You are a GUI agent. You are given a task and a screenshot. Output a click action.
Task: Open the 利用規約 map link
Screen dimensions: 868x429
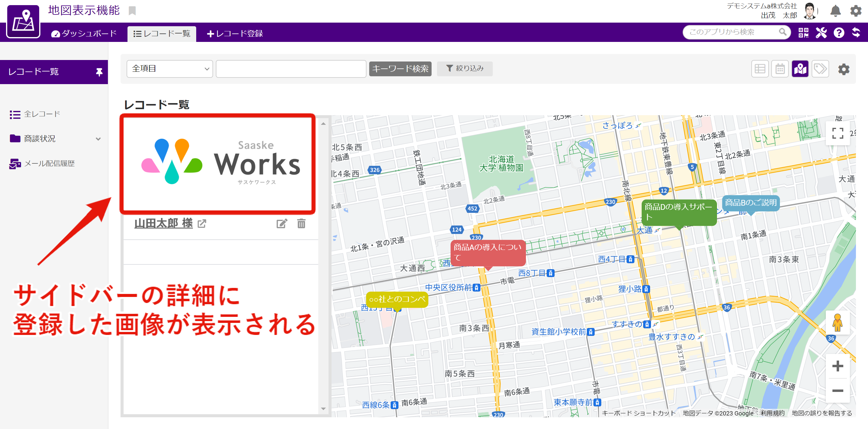point(773,413)
